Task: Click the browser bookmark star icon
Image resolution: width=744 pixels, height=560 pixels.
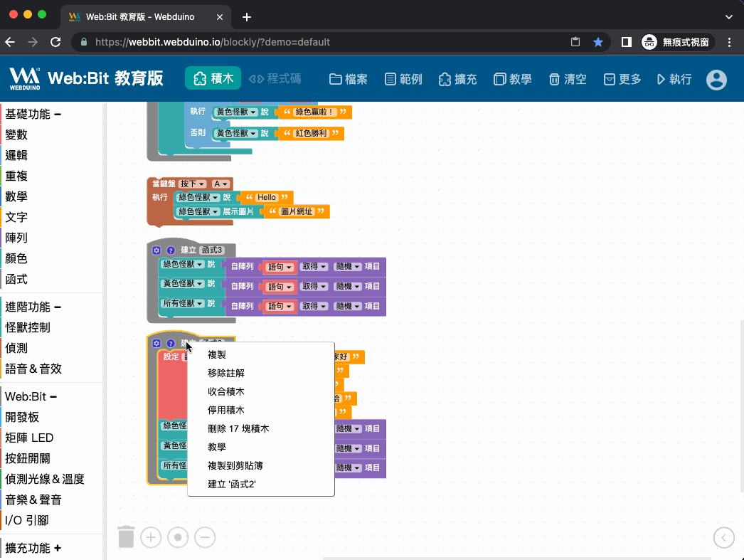Action: click(x=598, y=42)
